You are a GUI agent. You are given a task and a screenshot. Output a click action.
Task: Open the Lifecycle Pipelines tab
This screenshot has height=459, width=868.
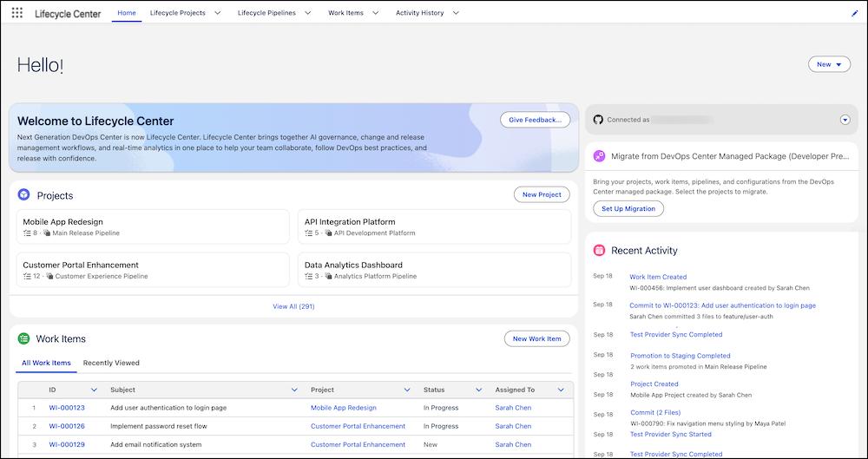(x=266, y=13)
